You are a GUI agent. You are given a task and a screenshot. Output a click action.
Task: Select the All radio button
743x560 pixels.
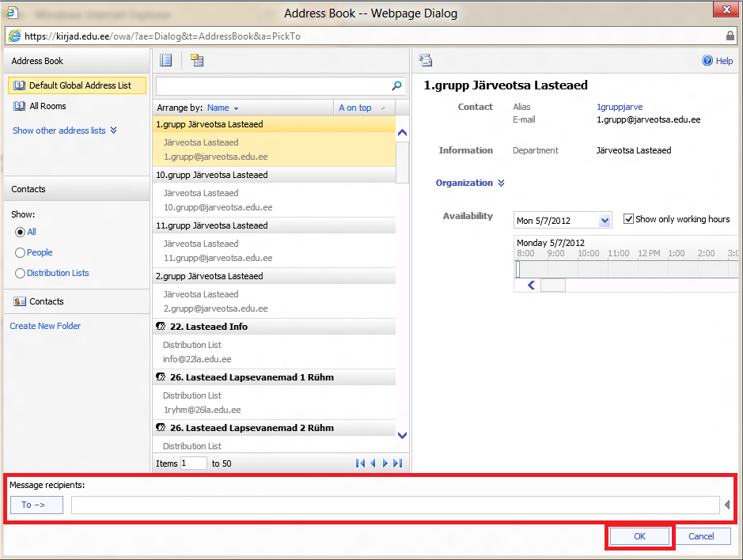pos(20,233)
